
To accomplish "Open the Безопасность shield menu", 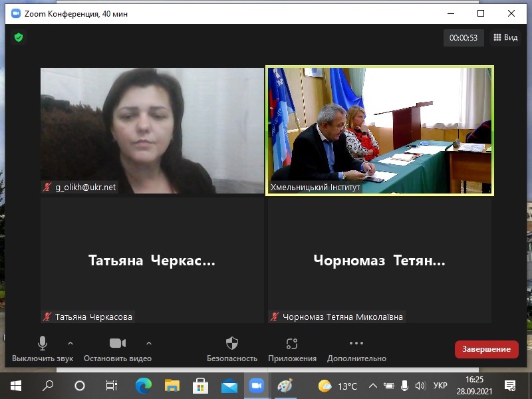I will (231, 349).
